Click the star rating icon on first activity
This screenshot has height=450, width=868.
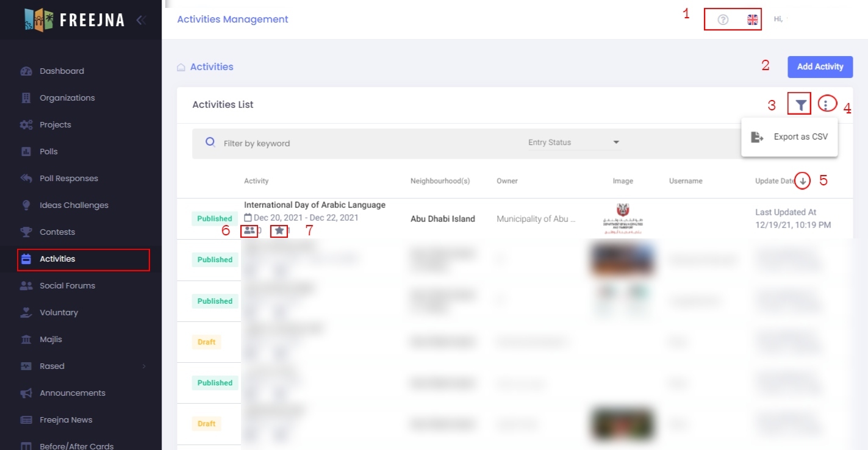279,230
